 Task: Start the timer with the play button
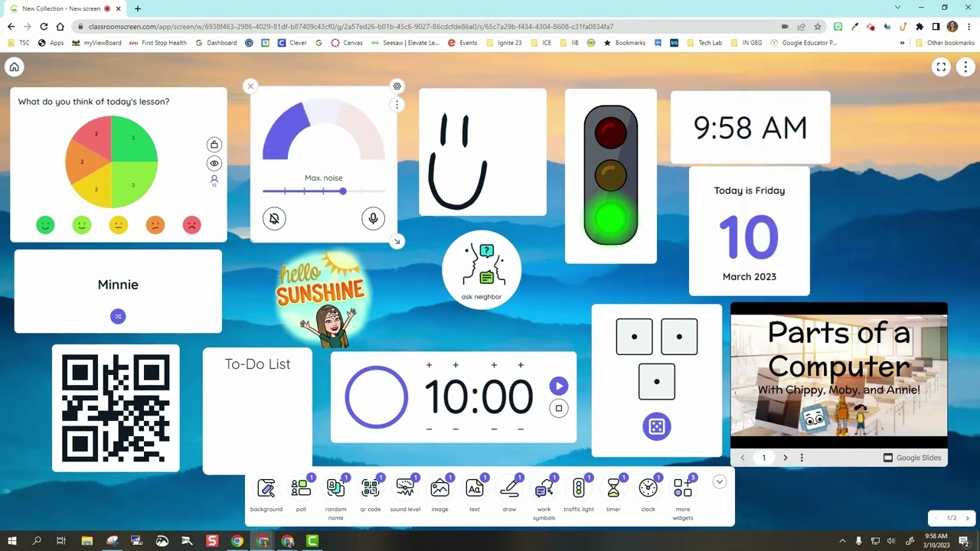[559, 386]
